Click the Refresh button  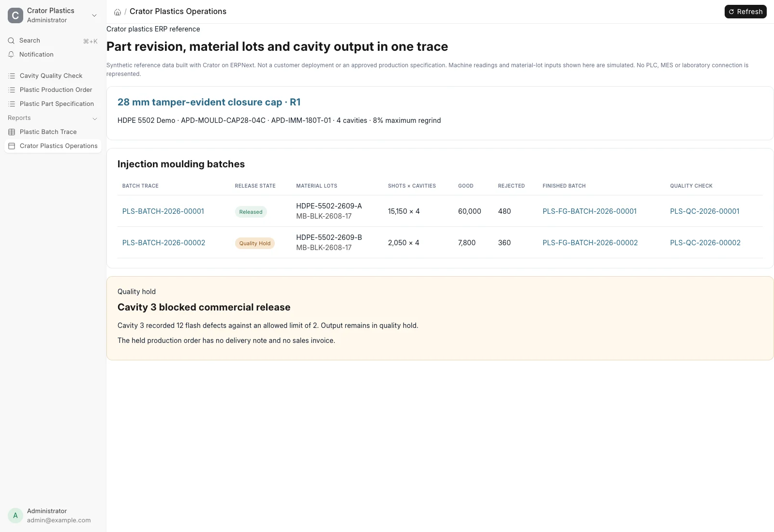745,12
